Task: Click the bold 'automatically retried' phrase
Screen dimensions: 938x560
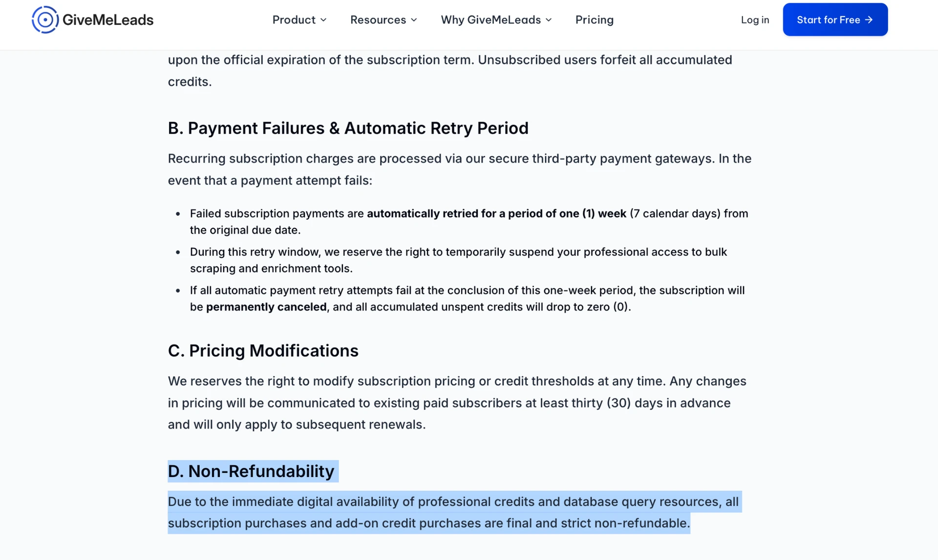Action: [496, 213]
